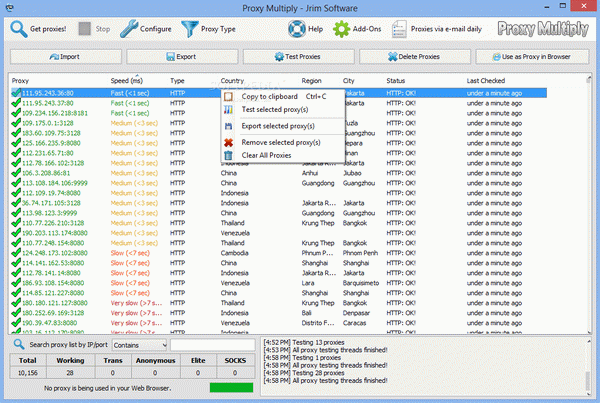600x403 pixels.
Task: Sort list by the Status column header
Action: point(396,81)
